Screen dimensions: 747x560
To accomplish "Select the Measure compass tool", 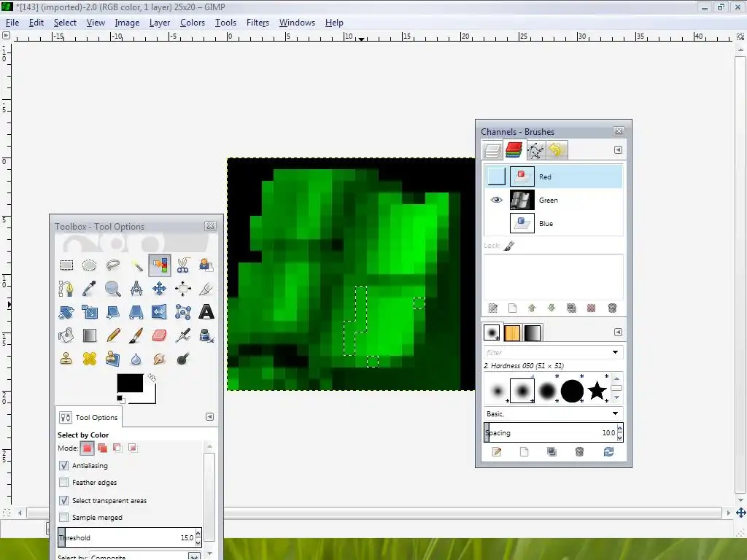I will click(x=136, y=289).
